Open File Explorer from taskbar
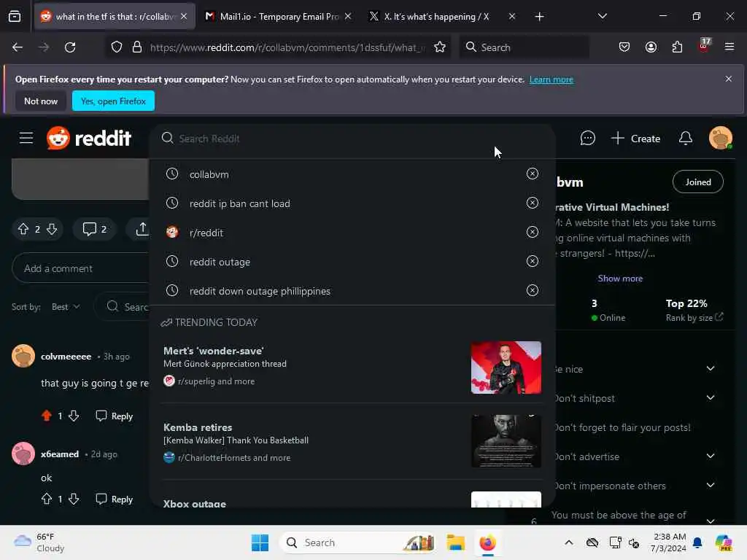This screenshot has height=560, width=747. (455, 542)
